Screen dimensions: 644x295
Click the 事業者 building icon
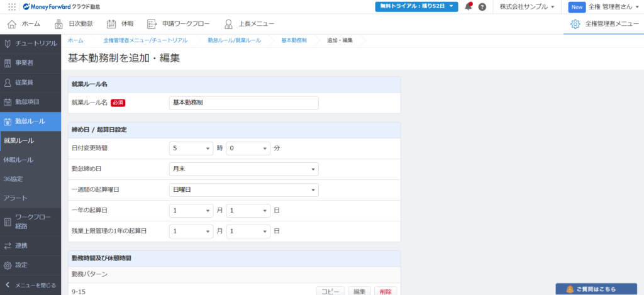coord(7,63)
